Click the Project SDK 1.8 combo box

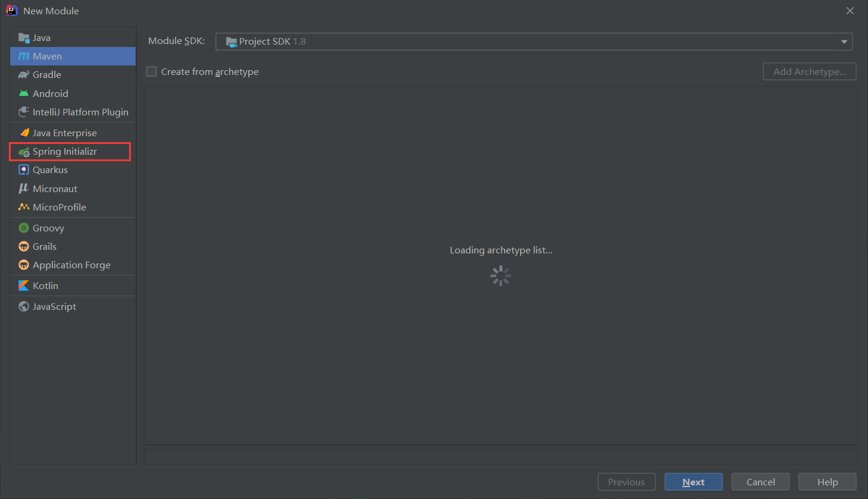534,42
